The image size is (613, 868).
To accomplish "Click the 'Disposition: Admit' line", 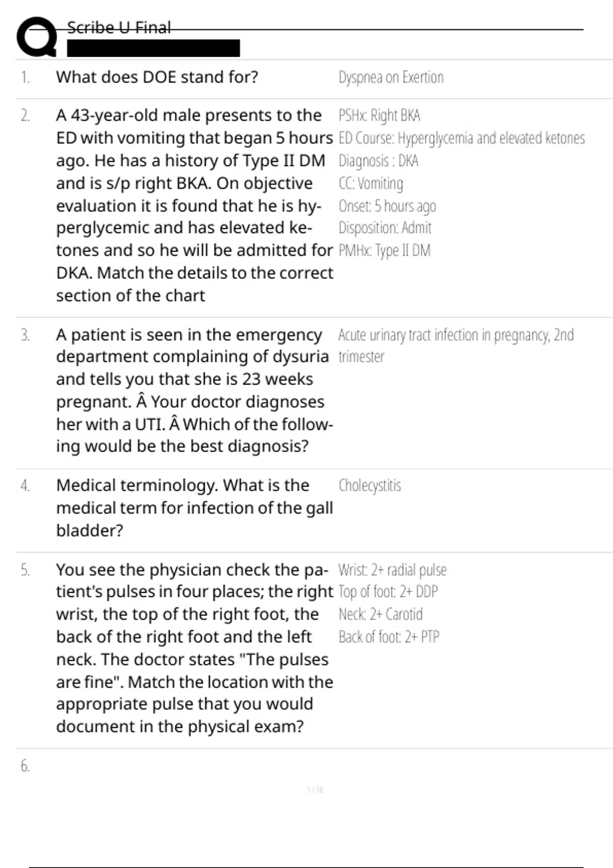I will (x=385, y=228).
